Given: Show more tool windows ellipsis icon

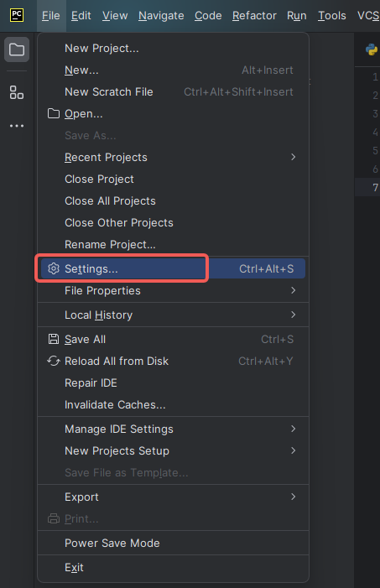Looking at the screenshot, I should pos(17,126).
